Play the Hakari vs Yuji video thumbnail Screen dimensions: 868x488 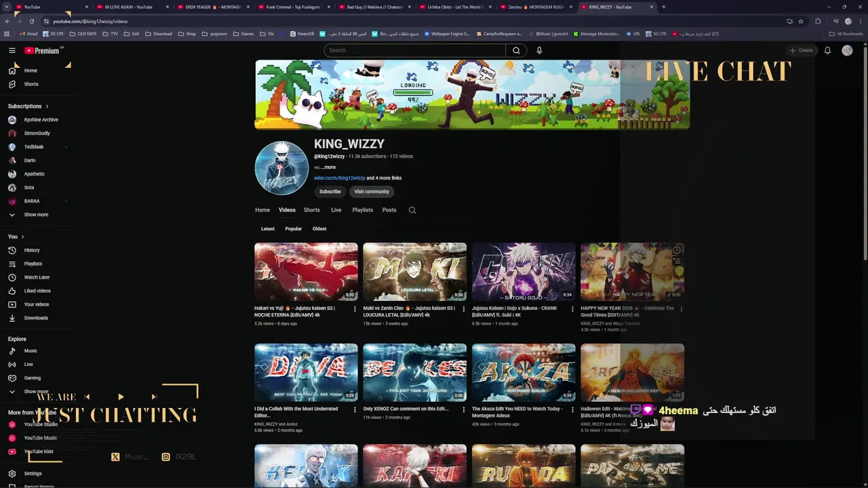[x=306, y=272]
